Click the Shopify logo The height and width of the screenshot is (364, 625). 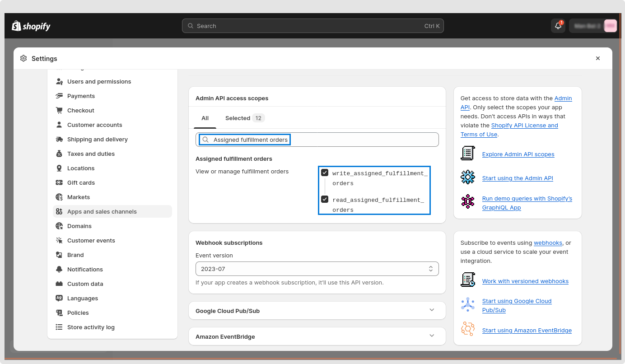point(31,26)
